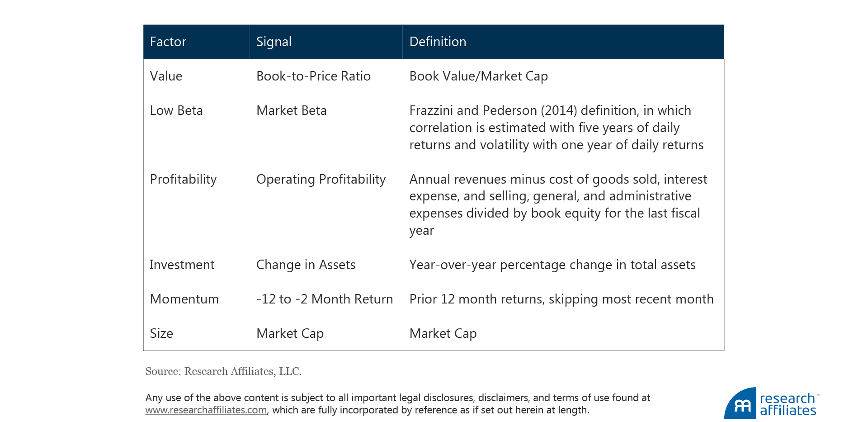The image size is (868, 422).
Task: Select the Investment factor cell
Action: (x=182, y=265)
